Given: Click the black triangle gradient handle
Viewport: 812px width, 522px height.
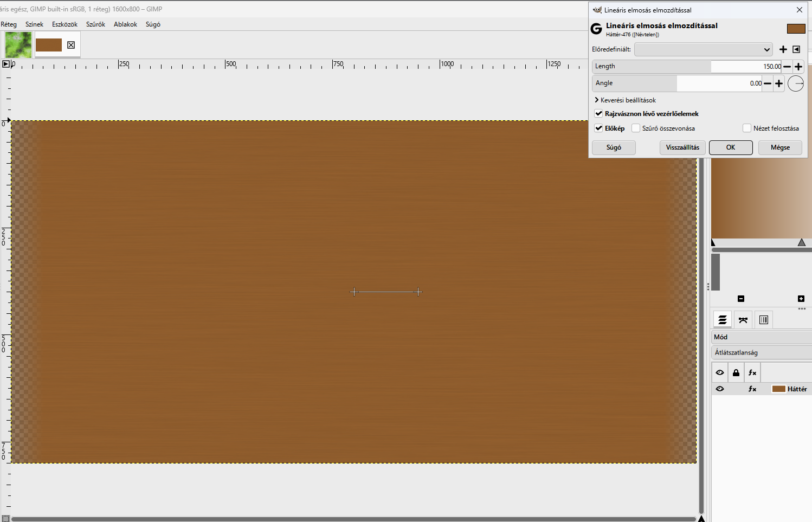Looking at the screenshot, I should pyautogui.click(x=713, y=242).
